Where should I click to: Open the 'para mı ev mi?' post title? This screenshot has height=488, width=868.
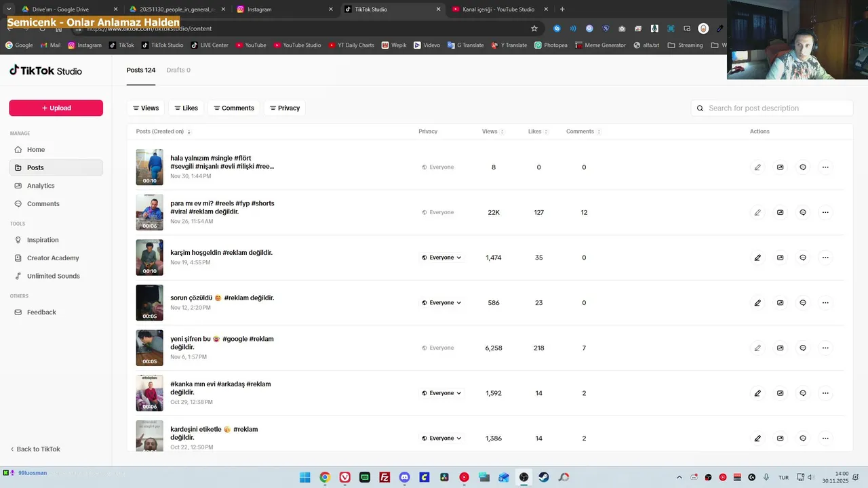tap(222, 207)
